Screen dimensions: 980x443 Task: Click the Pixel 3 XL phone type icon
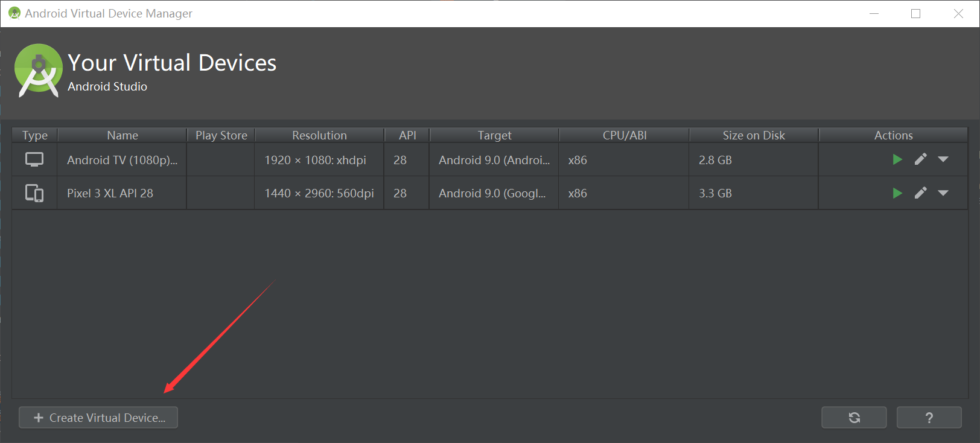(x=34, y=193)
